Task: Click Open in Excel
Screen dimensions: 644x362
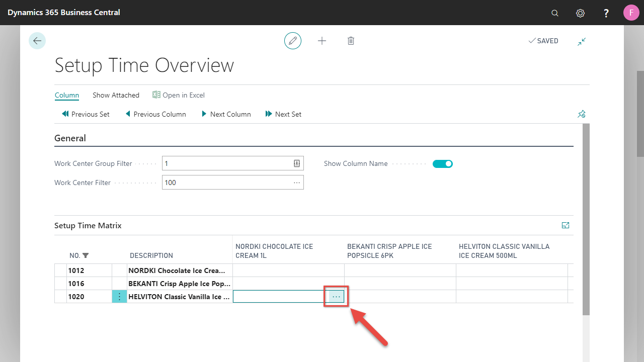Action: pyautogui.click(x=179, y=95)
